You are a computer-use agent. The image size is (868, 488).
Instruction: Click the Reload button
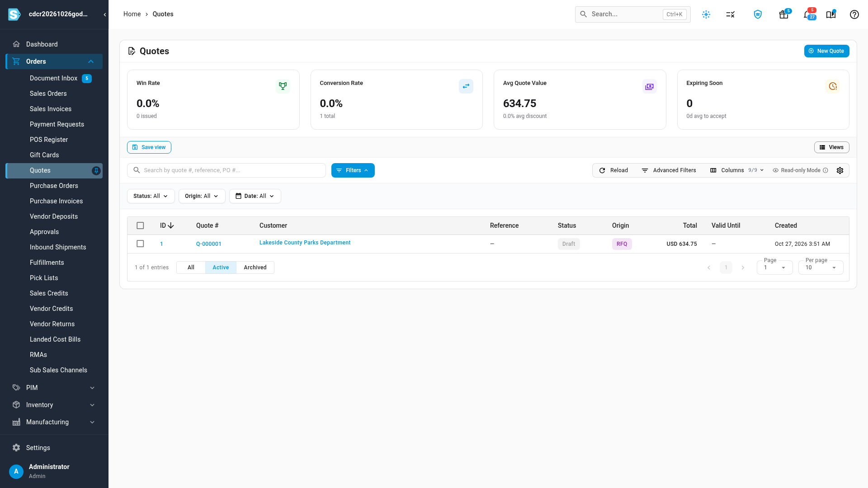pyautogui.click(x=613, y=170)
